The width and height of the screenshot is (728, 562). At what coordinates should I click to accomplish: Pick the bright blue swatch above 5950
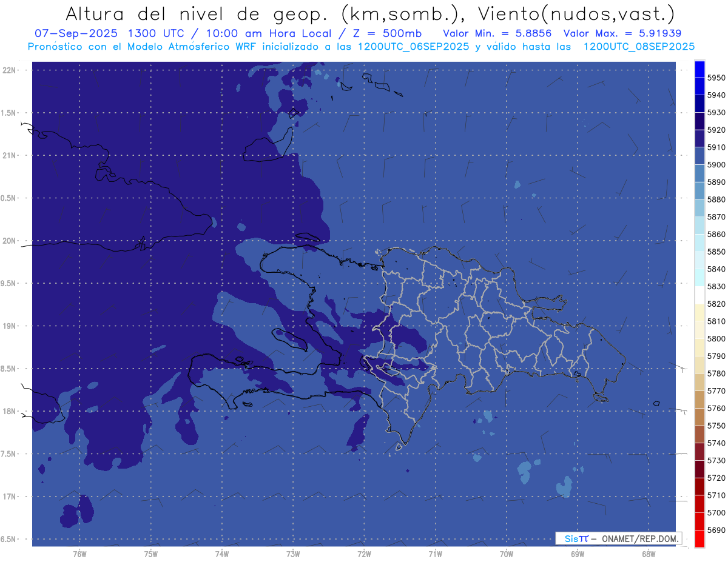pos(699,69)
